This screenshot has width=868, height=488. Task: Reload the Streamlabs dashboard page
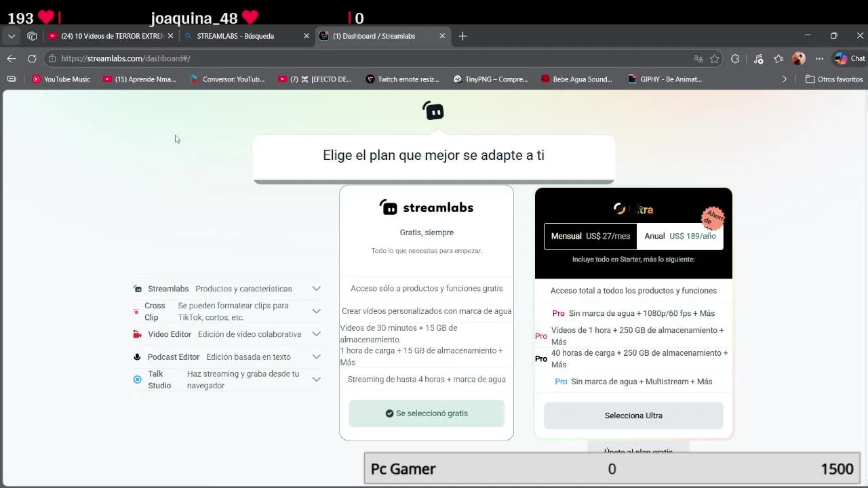[32, 58]
